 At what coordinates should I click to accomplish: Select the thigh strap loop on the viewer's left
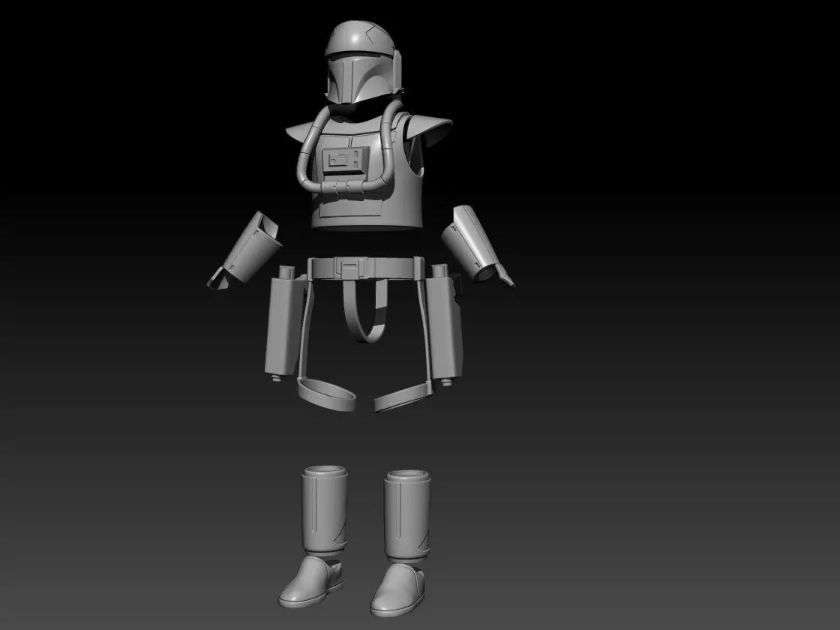point(327,394)
